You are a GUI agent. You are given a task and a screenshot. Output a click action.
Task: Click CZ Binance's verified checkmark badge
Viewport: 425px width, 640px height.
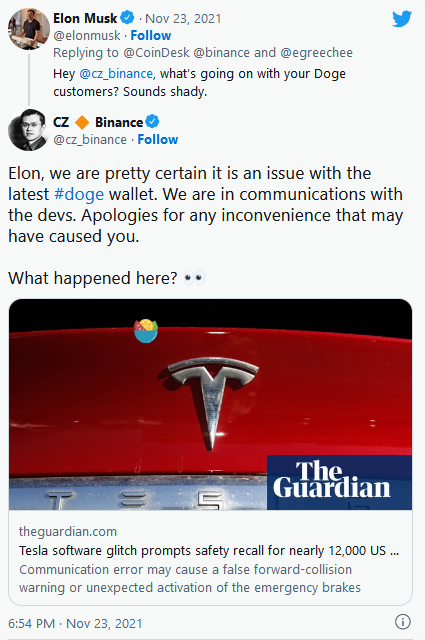(x=152, y=122)
